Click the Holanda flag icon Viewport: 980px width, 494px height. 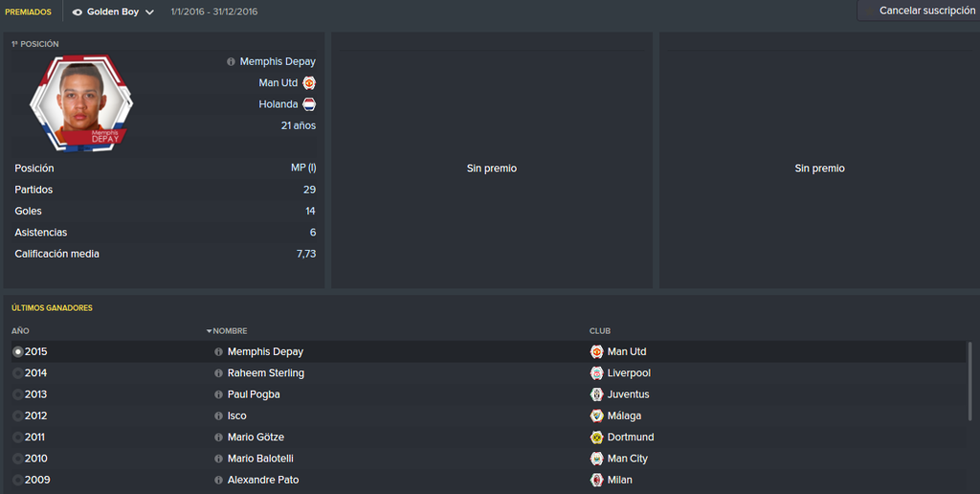(x=309, y=103)
